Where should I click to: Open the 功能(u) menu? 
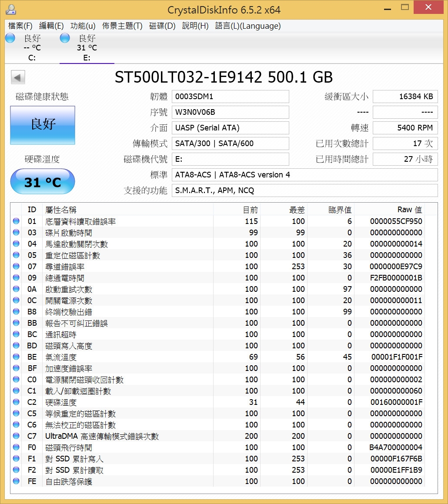[83, 26]
